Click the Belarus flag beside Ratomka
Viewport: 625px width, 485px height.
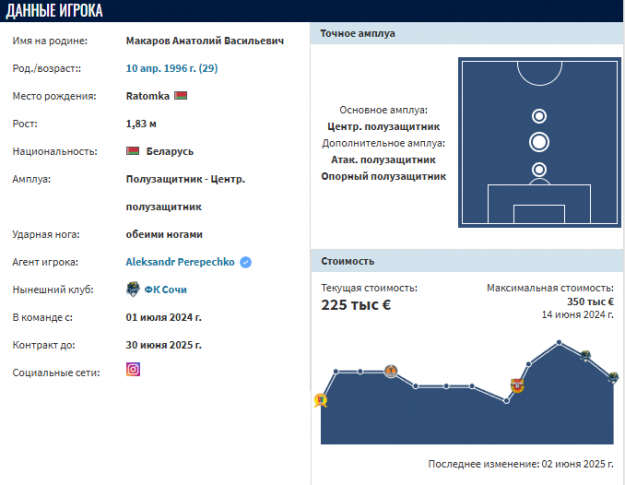[x=181, y=96]
